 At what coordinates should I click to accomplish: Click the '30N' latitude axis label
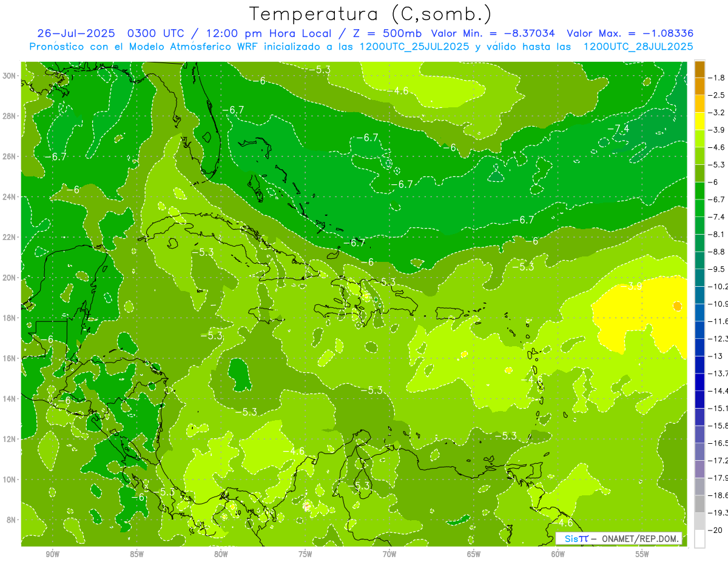9,76
